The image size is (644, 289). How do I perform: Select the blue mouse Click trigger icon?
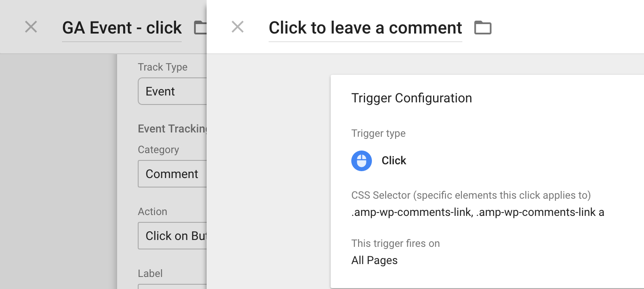(x=362, y=161)
